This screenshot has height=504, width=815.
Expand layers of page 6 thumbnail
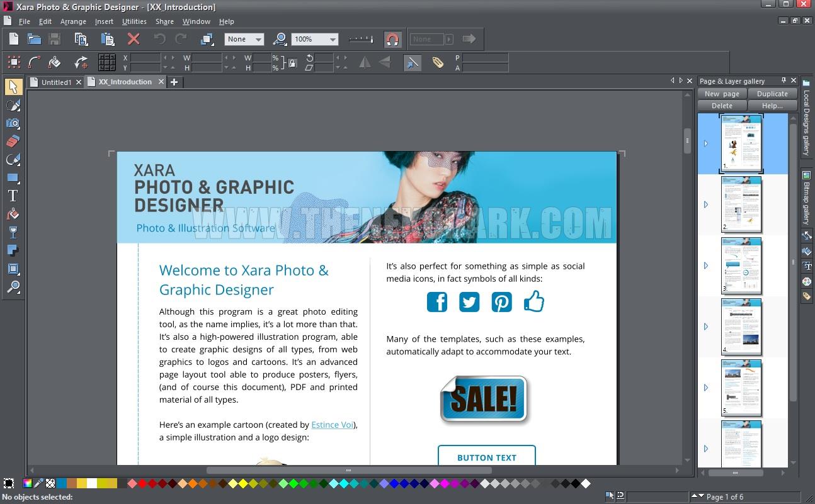[x=706, y=449]
